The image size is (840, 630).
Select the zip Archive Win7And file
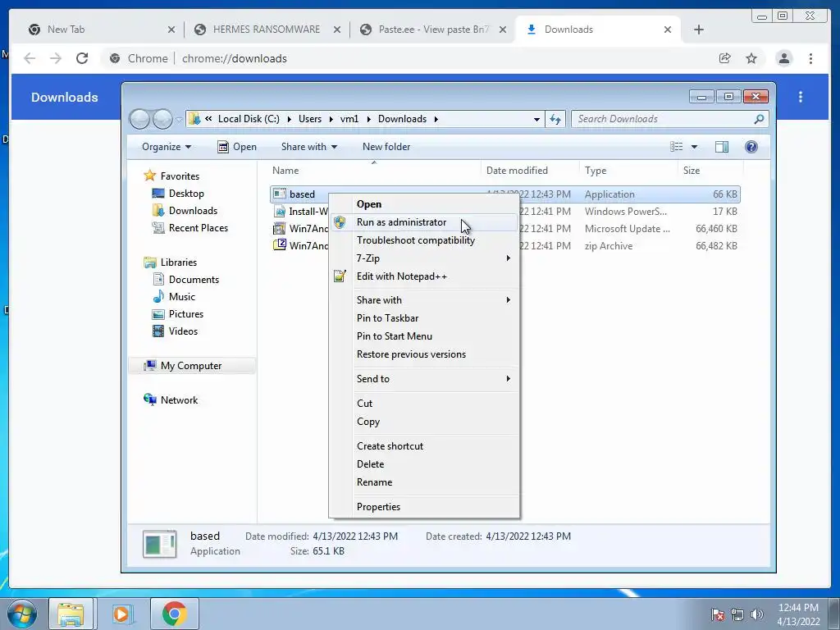tap(300, 246)
